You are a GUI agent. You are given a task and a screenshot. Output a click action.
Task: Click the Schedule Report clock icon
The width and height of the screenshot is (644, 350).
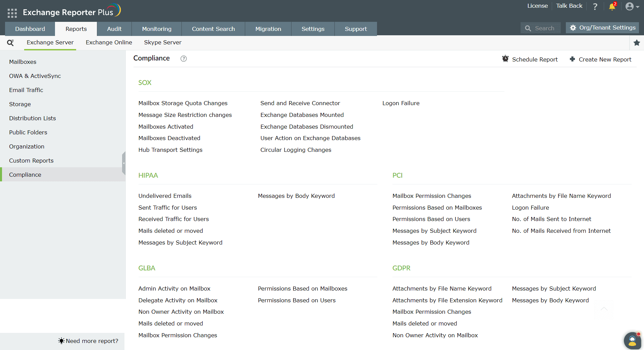point(505,58)
